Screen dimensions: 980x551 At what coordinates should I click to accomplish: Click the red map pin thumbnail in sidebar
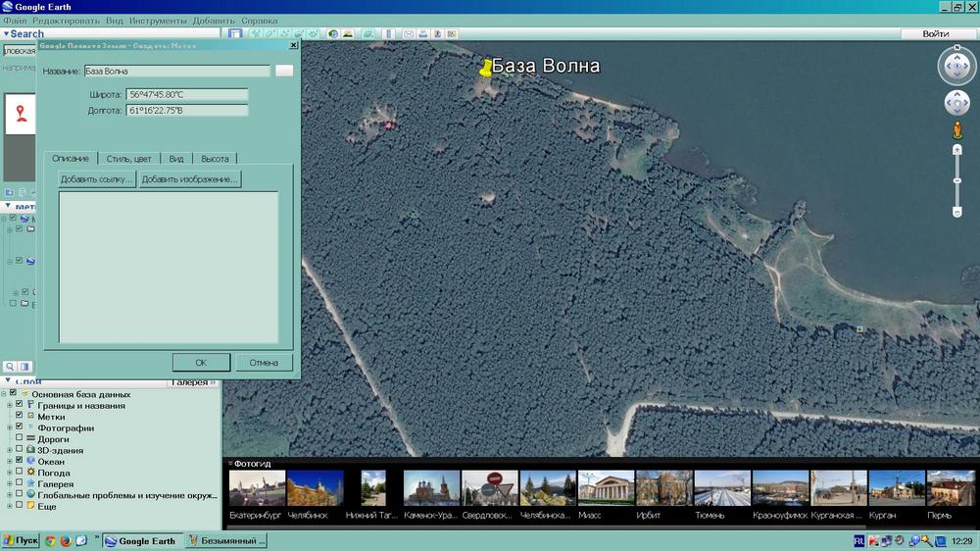[x=21, y=113]
